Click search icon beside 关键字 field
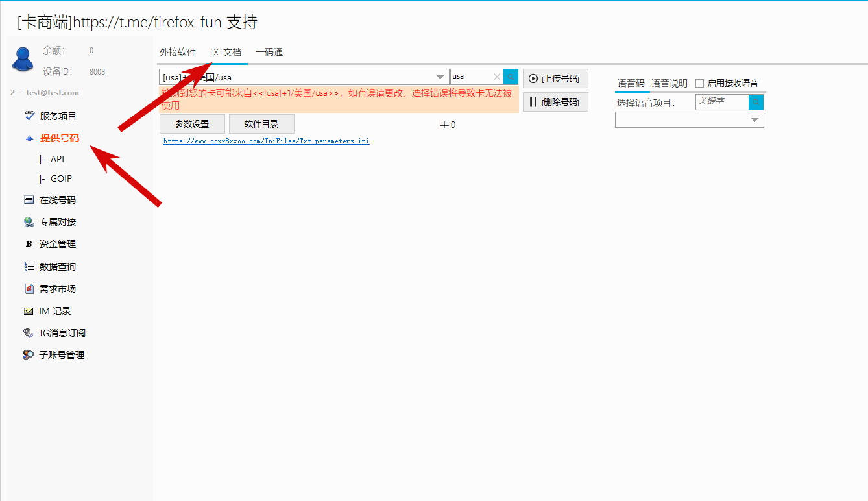The height and width of the screenshot is (501, 868). coord(756,102)
